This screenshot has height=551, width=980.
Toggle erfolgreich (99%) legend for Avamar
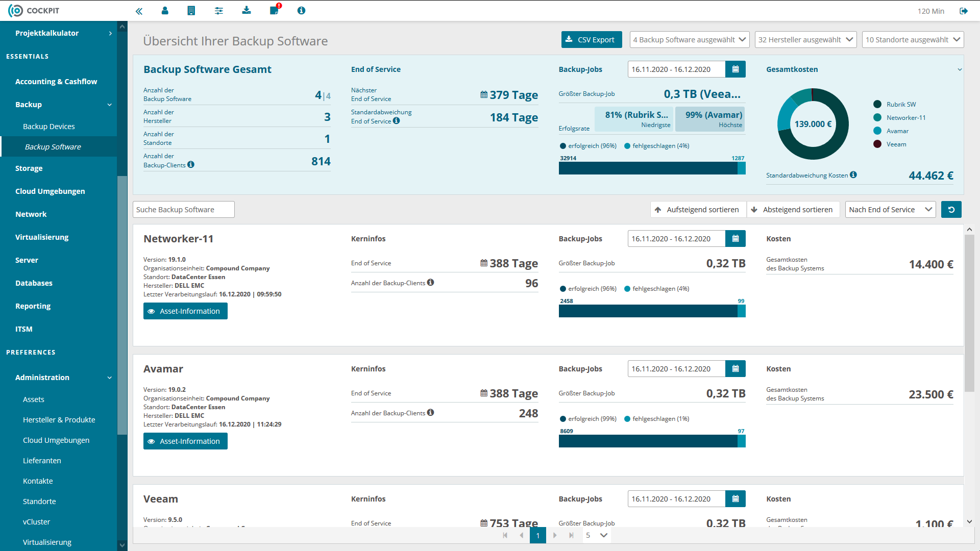(589, 419)
